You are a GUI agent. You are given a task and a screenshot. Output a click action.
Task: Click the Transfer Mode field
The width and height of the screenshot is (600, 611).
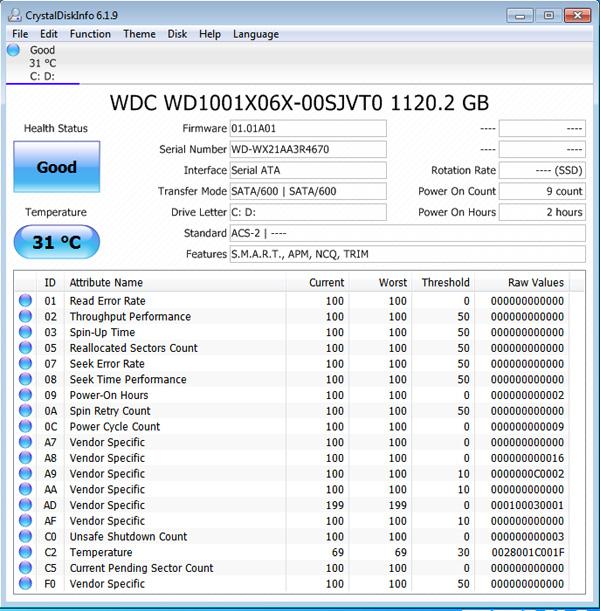308,191
